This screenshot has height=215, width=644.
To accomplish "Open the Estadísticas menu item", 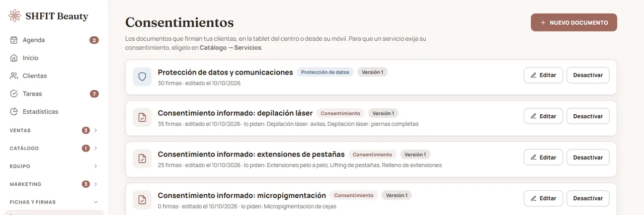I will (54, 112).
